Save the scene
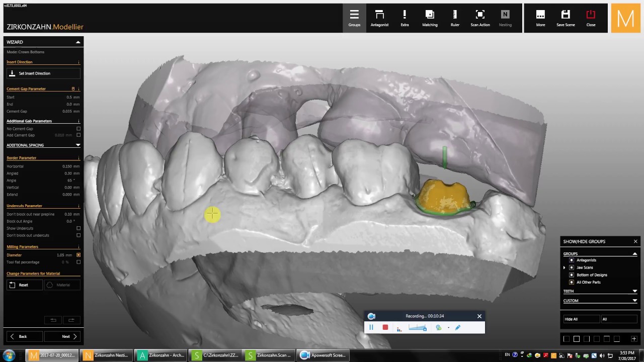The image size is (644, 362). pos(566,18)
